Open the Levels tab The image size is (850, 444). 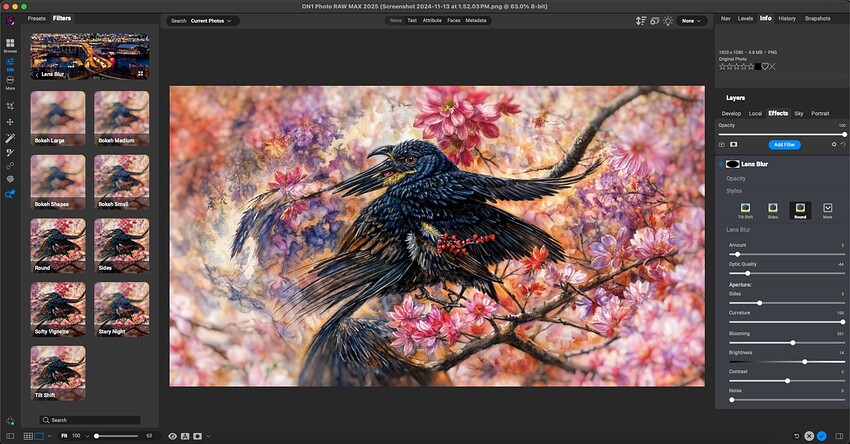click(x=745, y=18)
